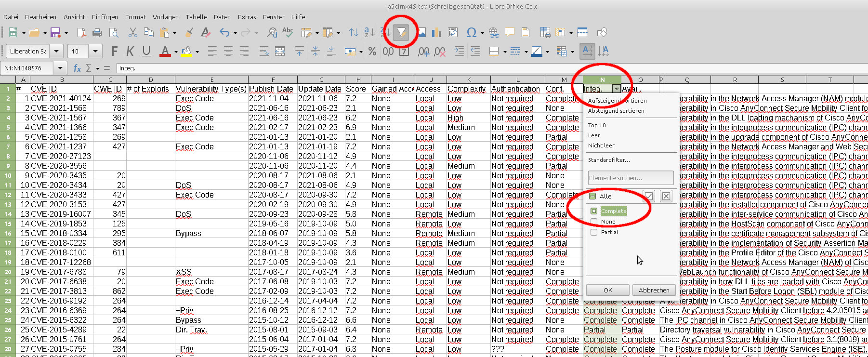
Task: Select Top 10 filter option
Action: (597, 125)
